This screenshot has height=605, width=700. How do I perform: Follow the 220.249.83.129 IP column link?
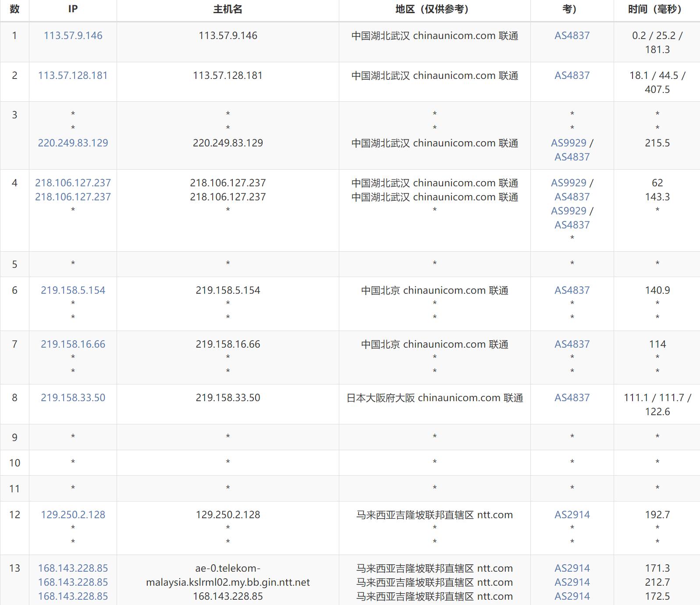click(x=73, y=143)
